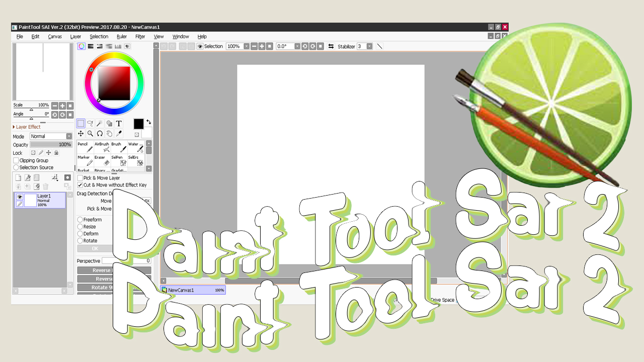Select the Freeform transform option
Viewport: 644px width, 362px height.
(x=80, y=220)
